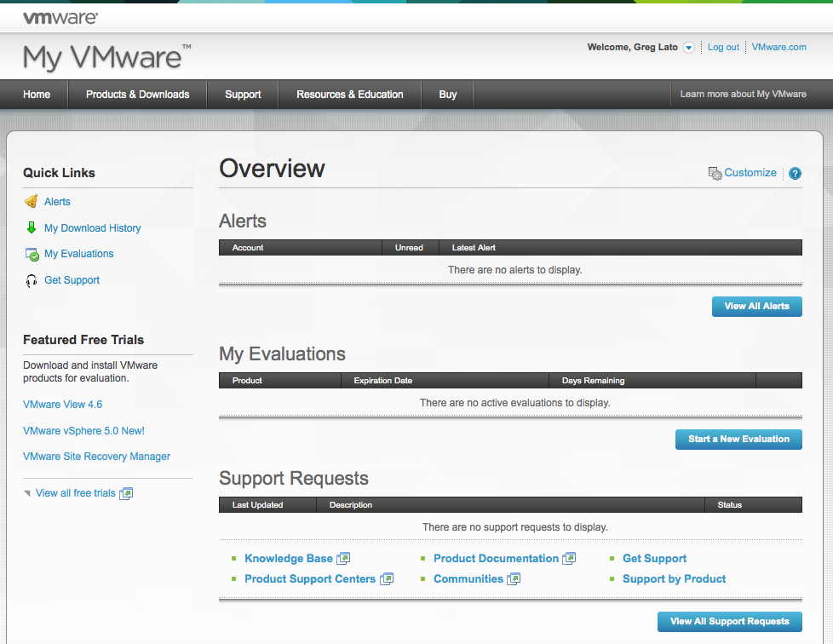Click 'There are no alerts to display.' text
This screenshot has height=644, width=833.
pyautogui.click(x=514, y=270)
